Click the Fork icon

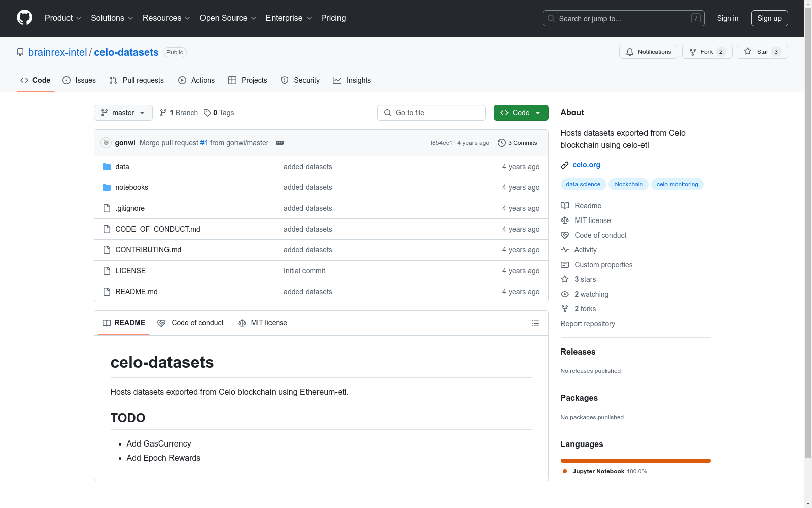point(693,52)
